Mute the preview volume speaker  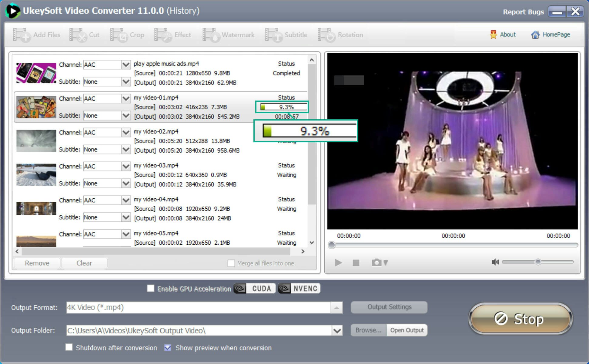click(495, 262)
